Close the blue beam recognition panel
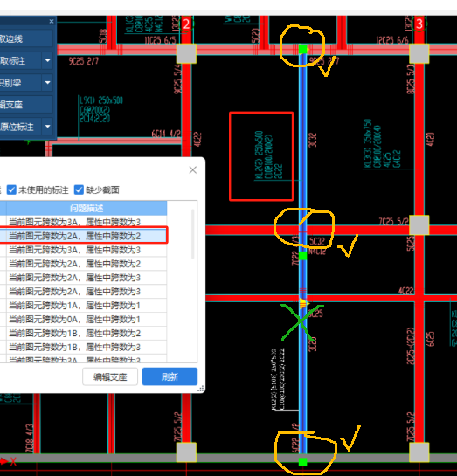Screen dimensions: 457x476 coord(52,21)
